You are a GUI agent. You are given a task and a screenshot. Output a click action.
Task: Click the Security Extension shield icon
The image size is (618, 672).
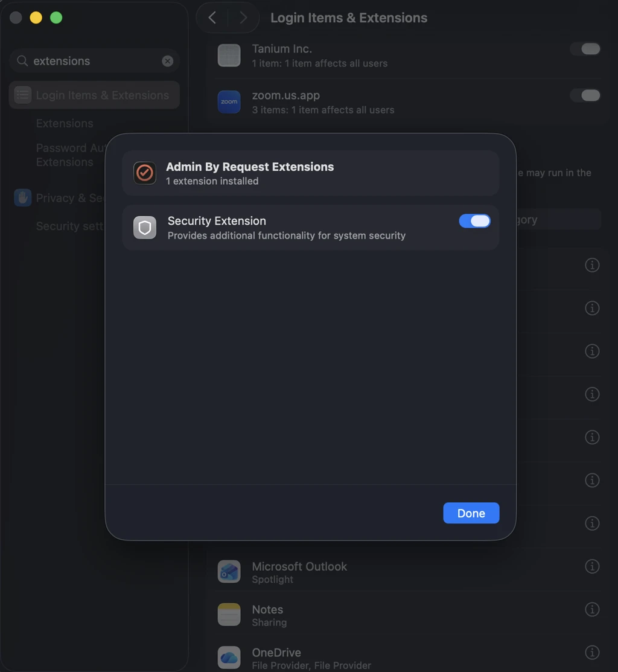[x=145, y=228]
